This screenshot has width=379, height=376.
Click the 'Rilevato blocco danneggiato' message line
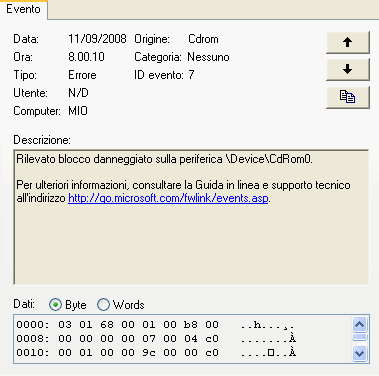[165, 159]
